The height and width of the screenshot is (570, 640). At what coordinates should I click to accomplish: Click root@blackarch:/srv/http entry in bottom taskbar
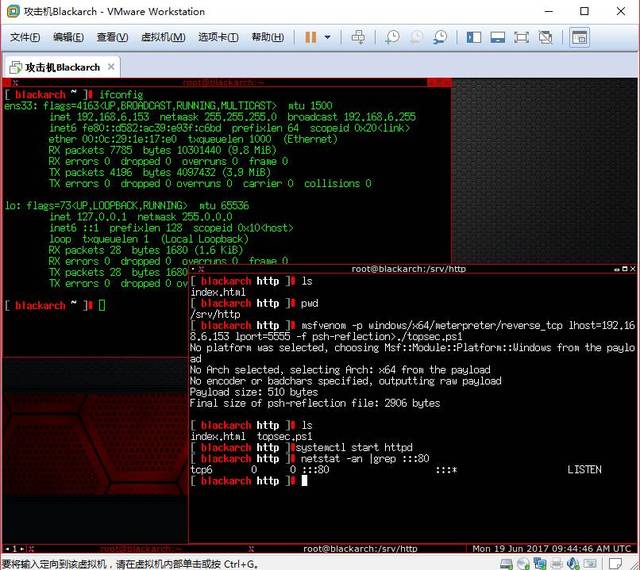tap(360, 549)
